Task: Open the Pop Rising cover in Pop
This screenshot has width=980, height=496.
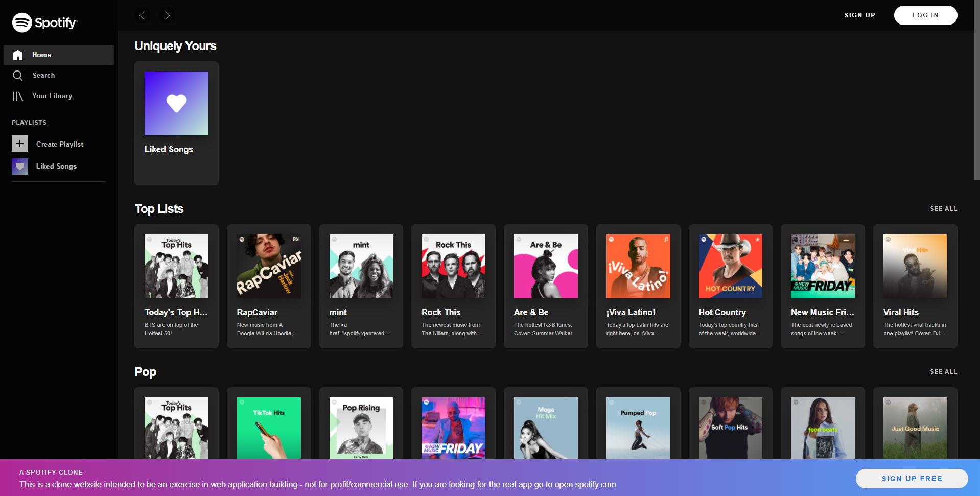Action: [x=361, y=428]
